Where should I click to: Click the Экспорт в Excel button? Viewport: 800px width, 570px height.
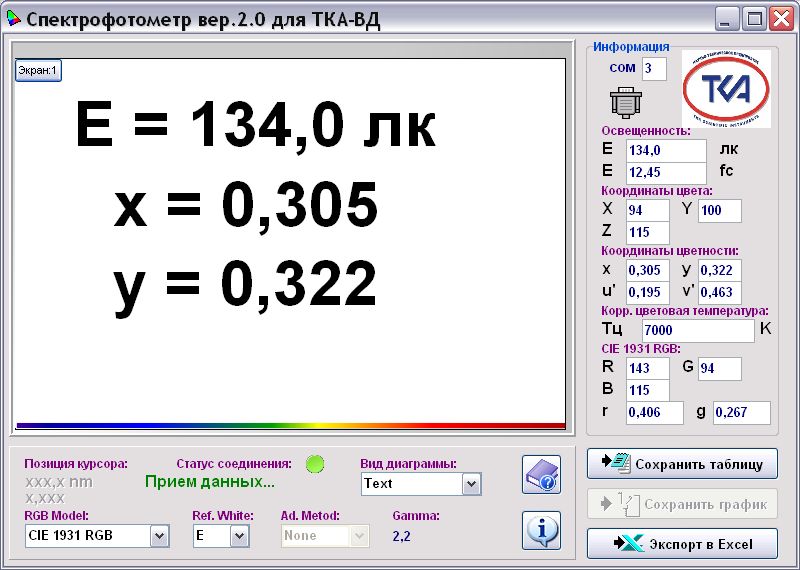tap(682, 543)
